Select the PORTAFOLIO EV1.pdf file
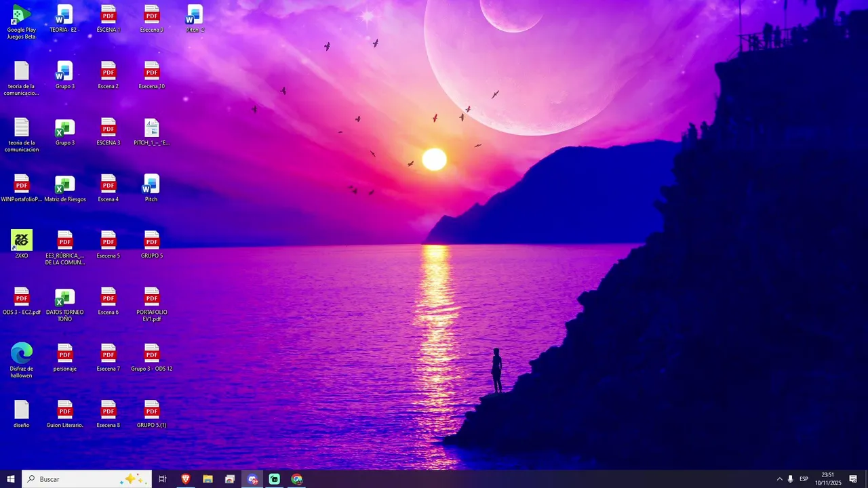 pos(152,305)
